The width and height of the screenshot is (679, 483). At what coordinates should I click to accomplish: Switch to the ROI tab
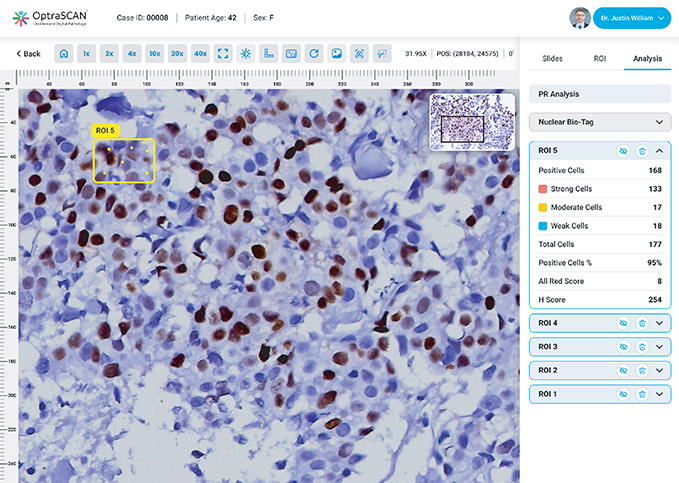click(x=600, y=58)
